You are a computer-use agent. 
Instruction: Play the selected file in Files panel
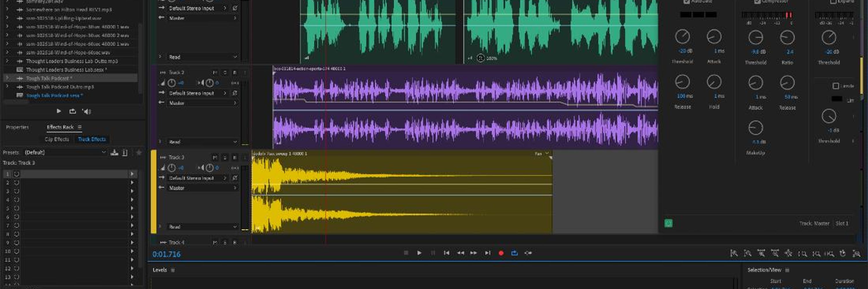coord(59,111)
